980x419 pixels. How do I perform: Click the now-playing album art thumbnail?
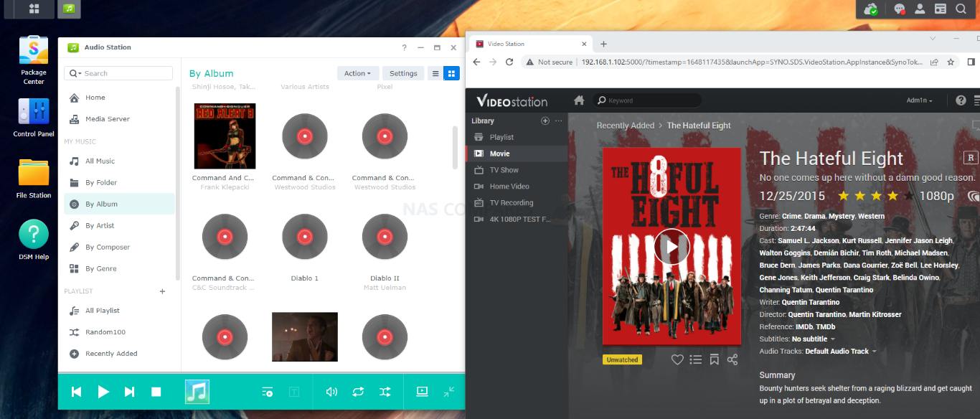[x=197, y=392]
